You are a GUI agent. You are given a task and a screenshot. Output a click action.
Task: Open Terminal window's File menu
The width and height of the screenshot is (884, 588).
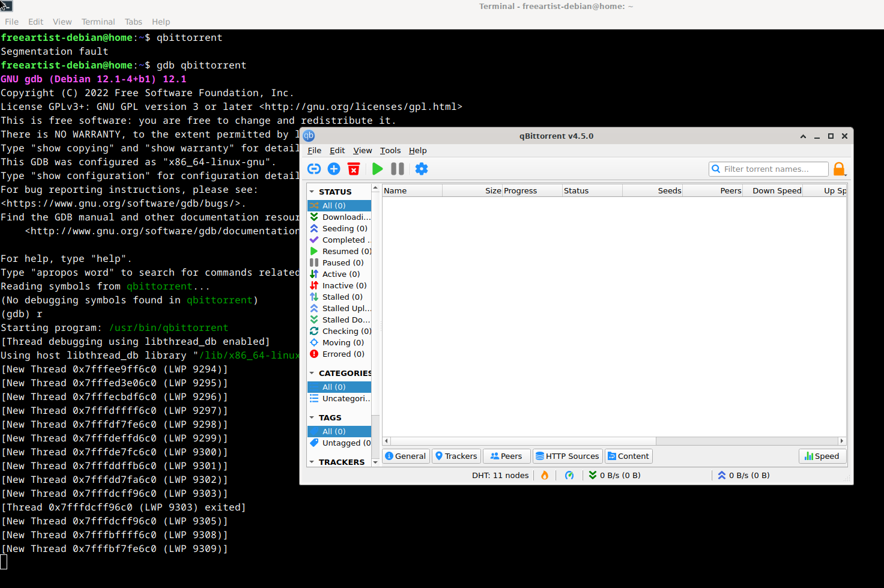click(x=11, y=22)
